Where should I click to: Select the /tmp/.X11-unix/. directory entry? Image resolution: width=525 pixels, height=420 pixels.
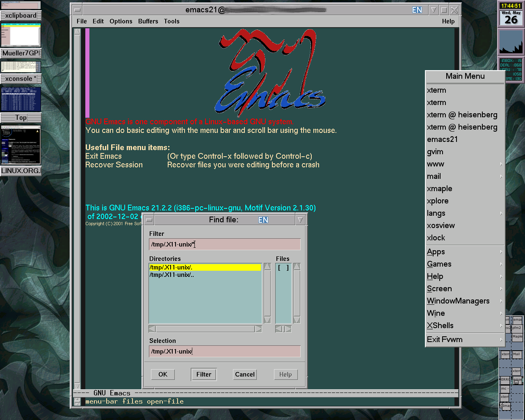(205, 267)
